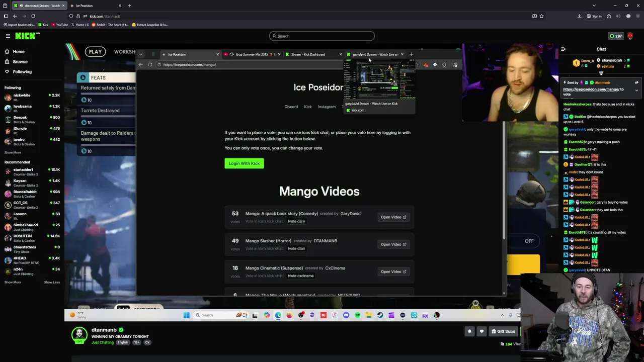644x362 pixels.
Task: Go to Home in Kick sidebar
Action: [19, 51]
